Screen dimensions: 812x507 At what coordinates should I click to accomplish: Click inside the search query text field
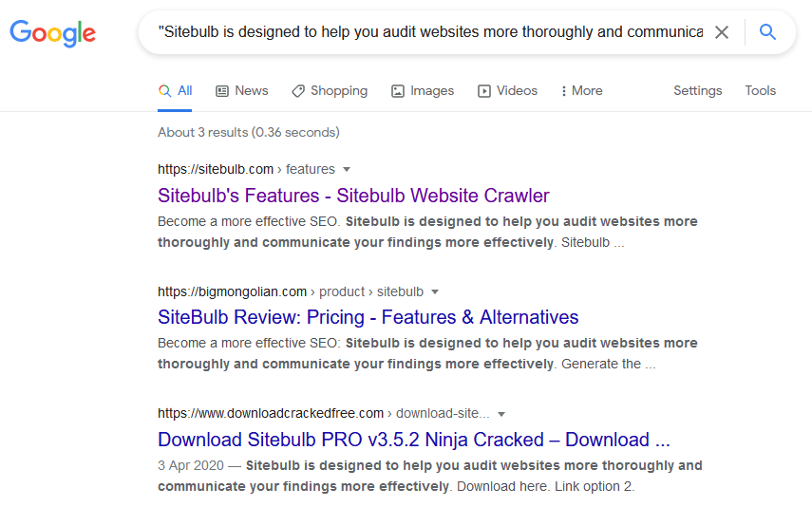pos(430,32)
